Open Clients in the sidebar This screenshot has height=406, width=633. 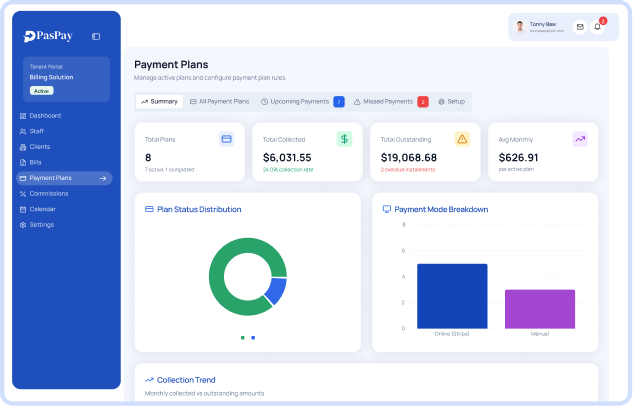pyautogui.click(x=64, y=147)
